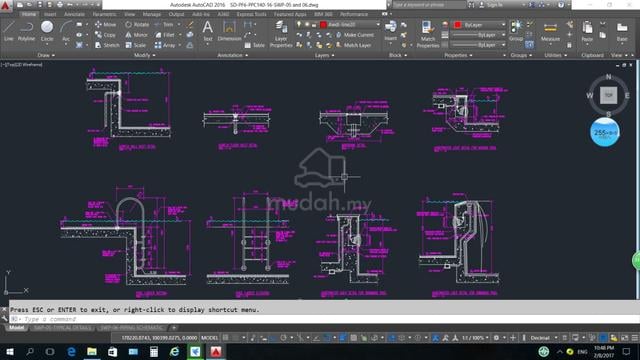Toggle MODEL space button in status bar
The height and width of the screenshot is (360, 640).
pyautogui.click(x=210, y=338)
